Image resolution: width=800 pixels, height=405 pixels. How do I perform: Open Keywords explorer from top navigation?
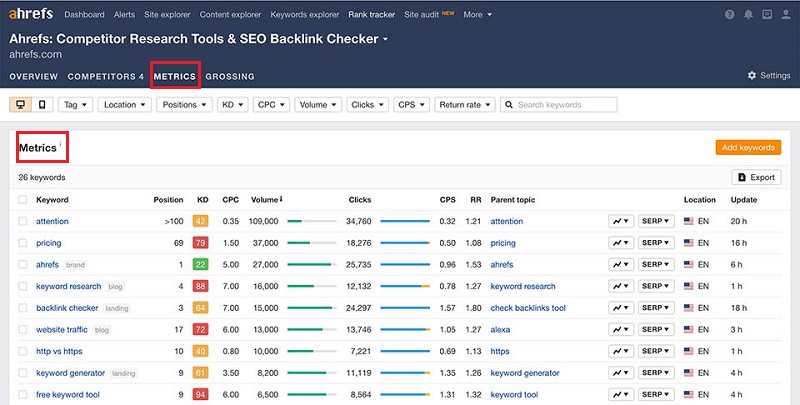[305, 15]
